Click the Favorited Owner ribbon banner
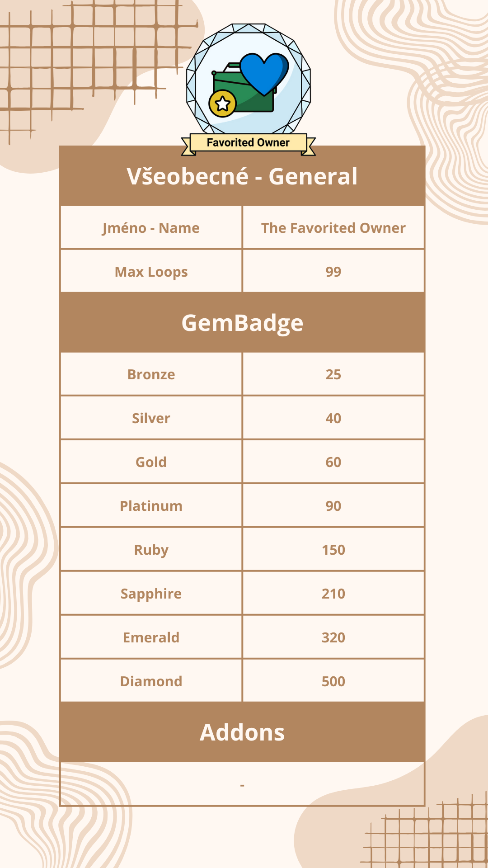The image size is (488, 868). [x=248, y=143]
